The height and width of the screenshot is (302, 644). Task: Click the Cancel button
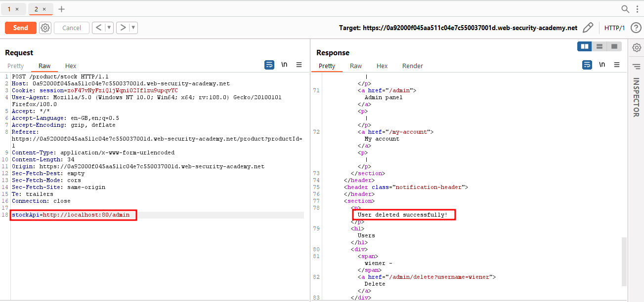[x=72, y=28]
